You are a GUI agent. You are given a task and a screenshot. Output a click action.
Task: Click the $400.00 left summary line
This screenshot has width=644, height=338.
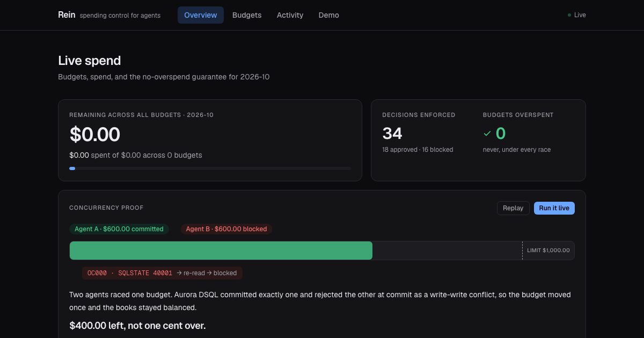(x=137, y=326)
